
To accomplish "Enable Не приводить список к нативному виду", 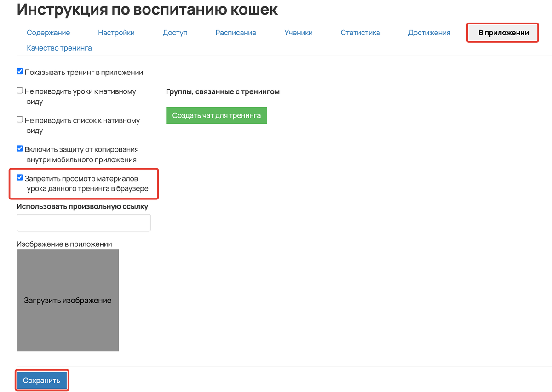I will pos(20,119).
